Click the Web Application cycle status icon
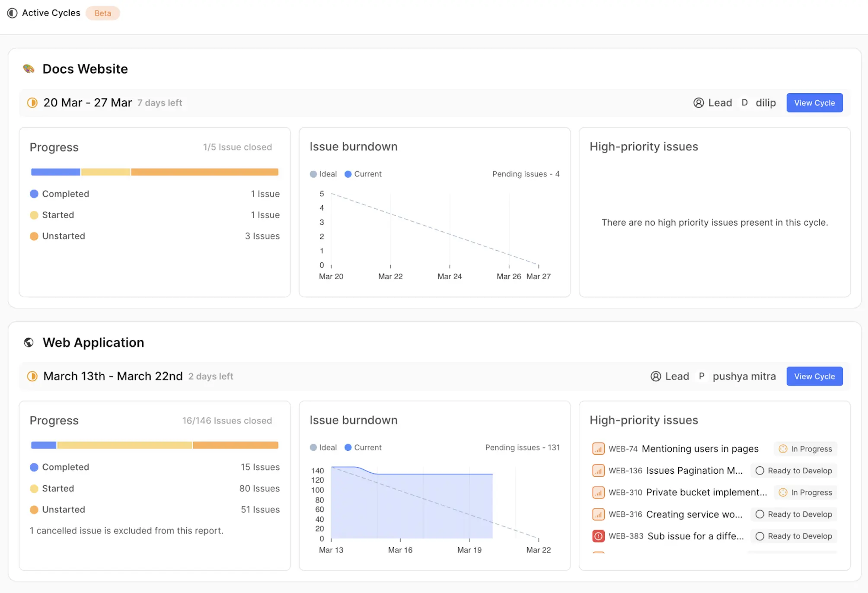 pos(32,376)
